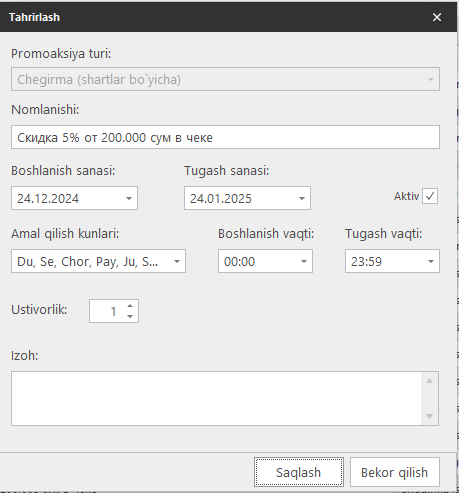This screenshot has width=459, height=493.
Task: Click the Ustivorlik number field
Action: [x=108, y=311]
